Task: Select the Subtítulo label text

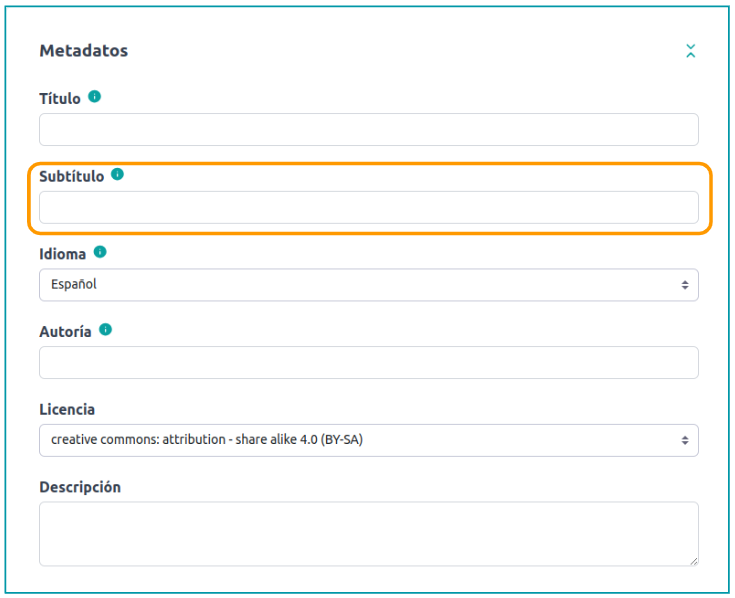Action: tap(71, 176)
